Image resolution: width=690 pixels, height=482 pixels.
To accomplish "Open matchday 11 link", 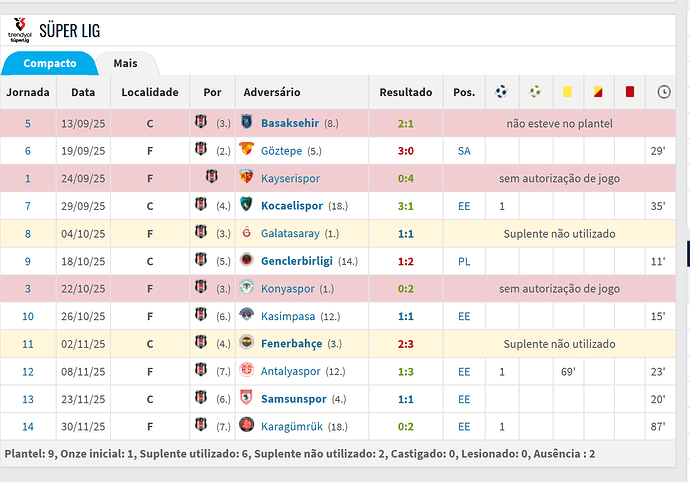I will tap(28, 344).
